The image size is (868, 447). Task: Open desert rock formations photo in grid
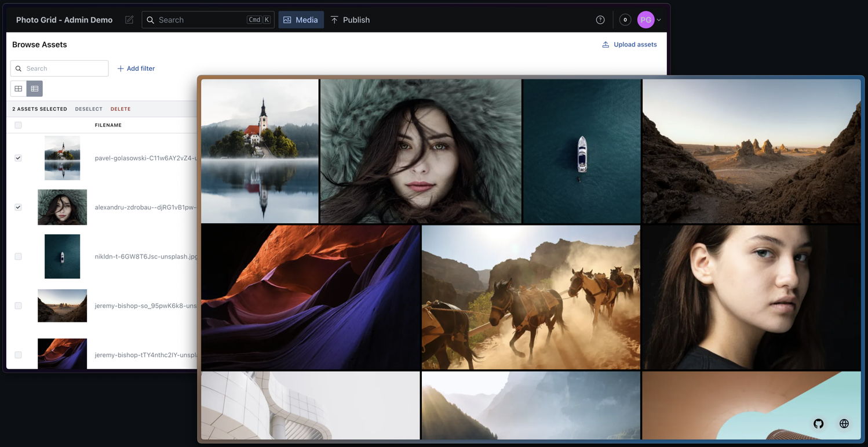tap(752, 151)
